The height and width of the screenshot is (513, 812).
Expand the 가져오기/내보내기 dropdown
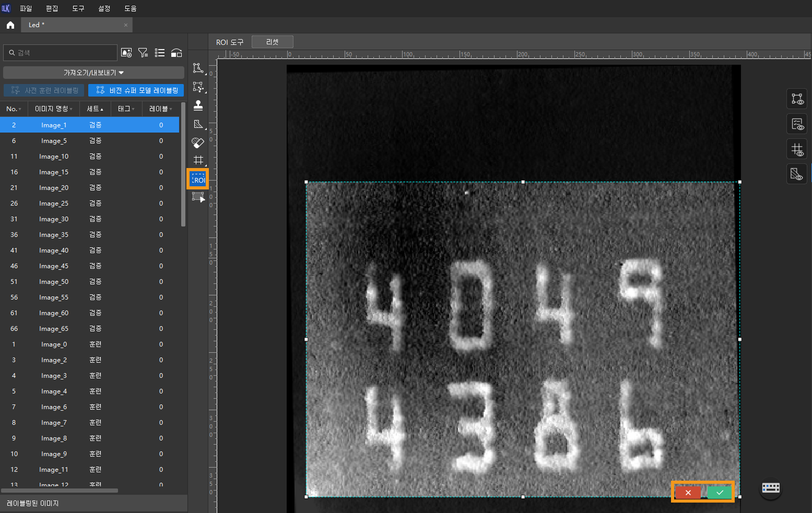click(93, 73)
